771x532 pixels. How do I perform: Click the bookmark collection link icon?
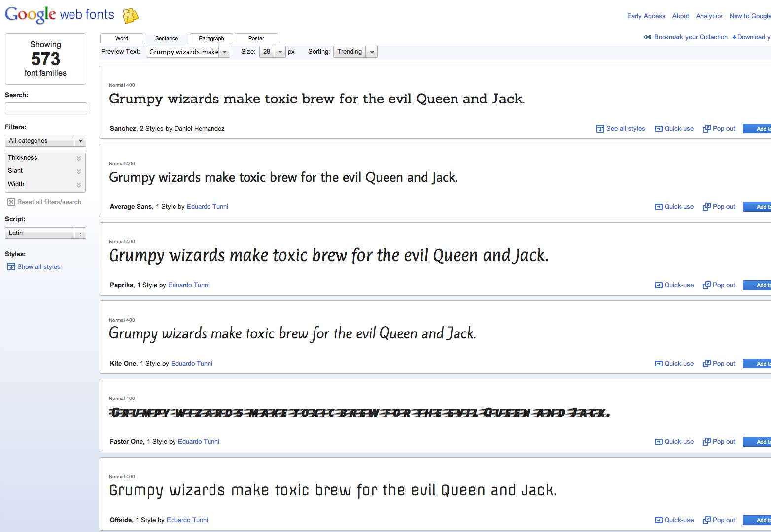(648, 37)
